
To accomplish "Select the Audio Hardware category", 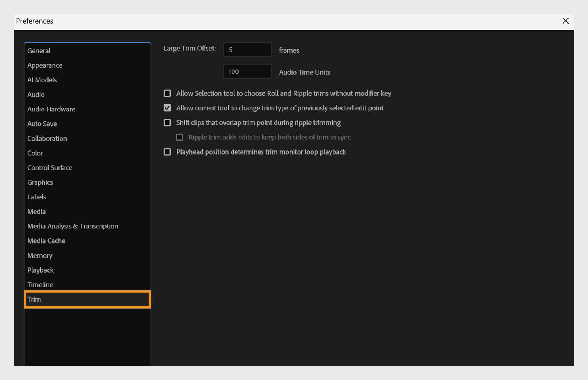I will click(51, 109).
